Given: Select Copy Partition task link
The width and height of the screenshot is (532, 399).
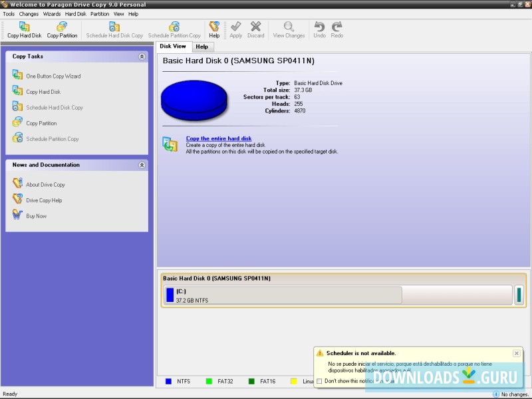Looking at the screenshot, I should [41, 123].
